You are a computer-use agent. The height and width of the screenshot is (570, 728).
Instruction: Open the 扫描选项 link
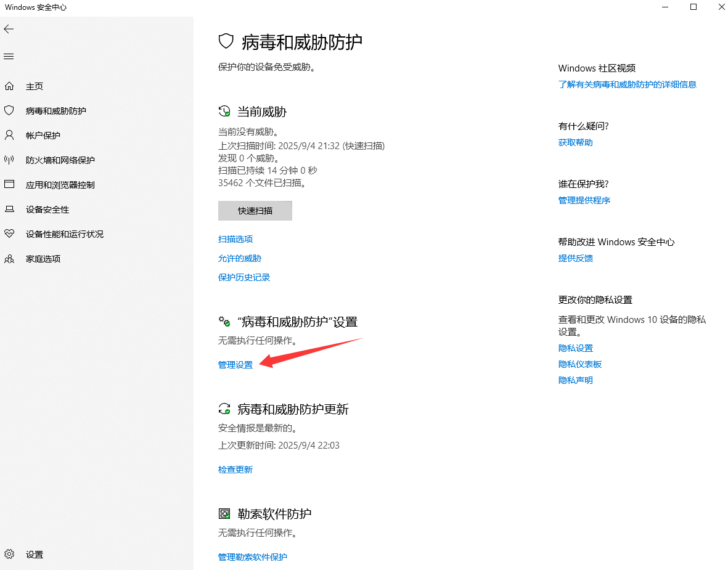point(235,239)
